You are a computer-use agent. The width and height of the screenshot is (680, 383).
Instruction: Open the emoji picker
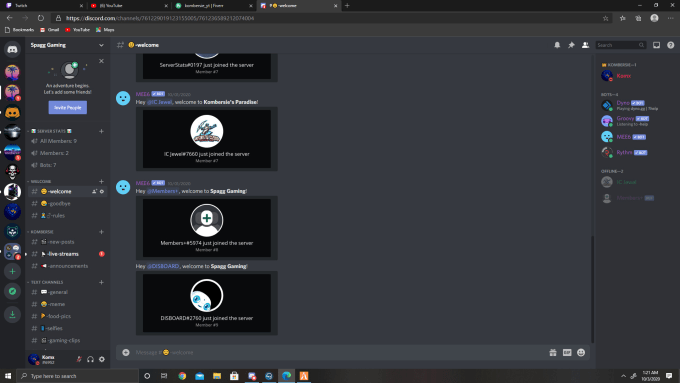581,353
